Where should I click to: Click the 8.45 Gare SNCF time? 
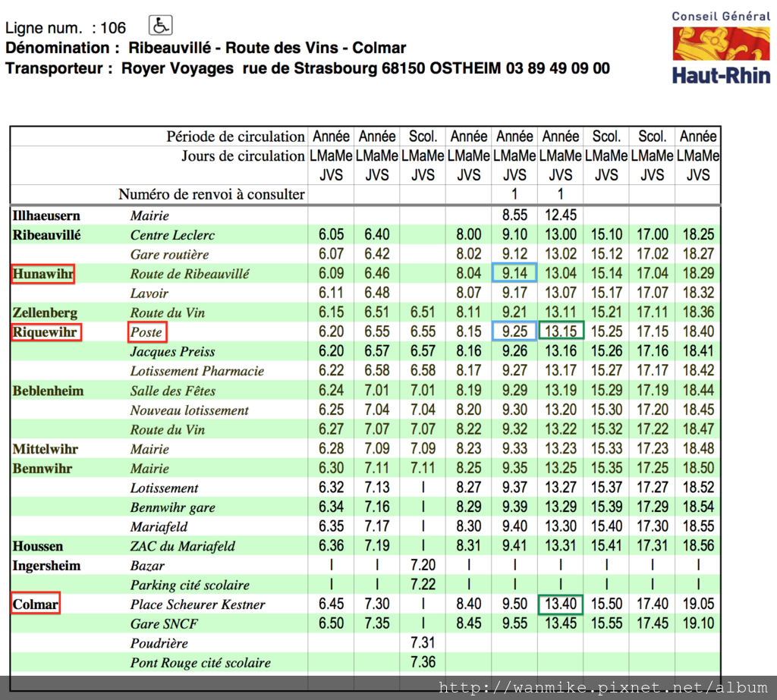(x=469, y=623)
